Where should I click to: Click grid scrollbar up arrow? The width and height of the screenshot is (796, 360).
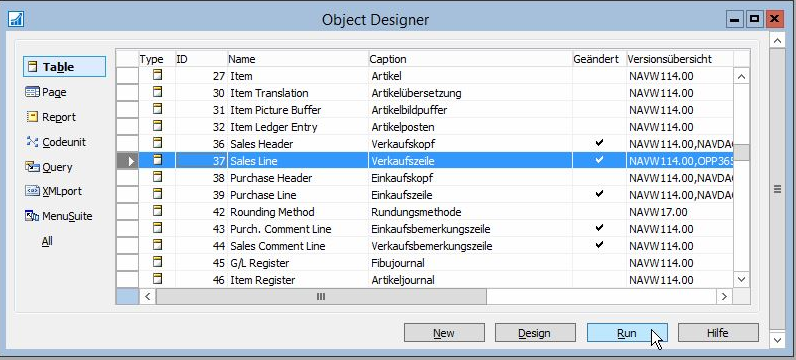click(741, 77)
